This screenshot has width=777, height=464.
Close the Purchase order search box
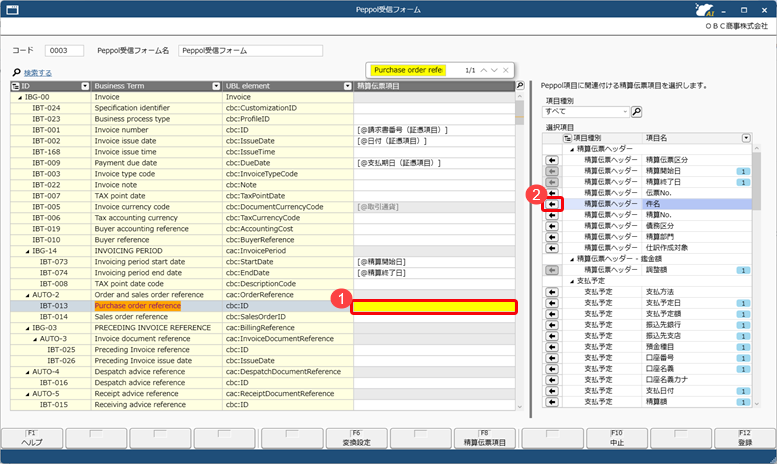coord(505,70)
